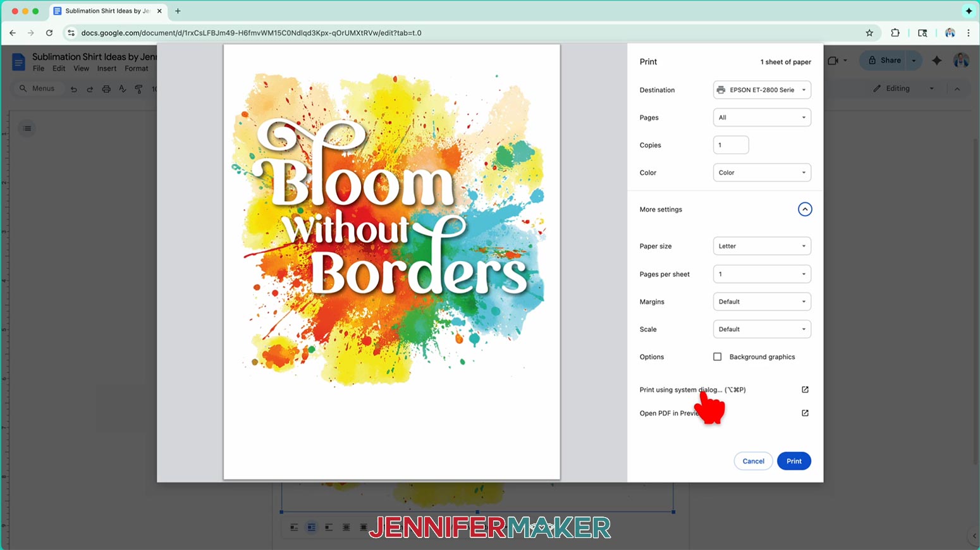Click the tab search screen icon in Chrome
Image resolution: width=980 pixels, height=550 pixels.
point(922,33)
